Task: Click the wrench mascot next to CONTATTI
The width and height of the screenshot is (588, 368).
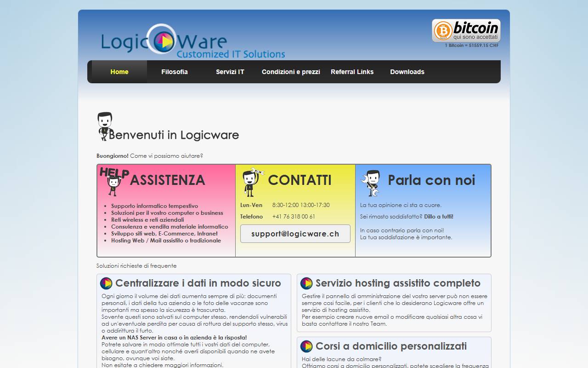Action: pyautogui.click(x=253, y=182)
